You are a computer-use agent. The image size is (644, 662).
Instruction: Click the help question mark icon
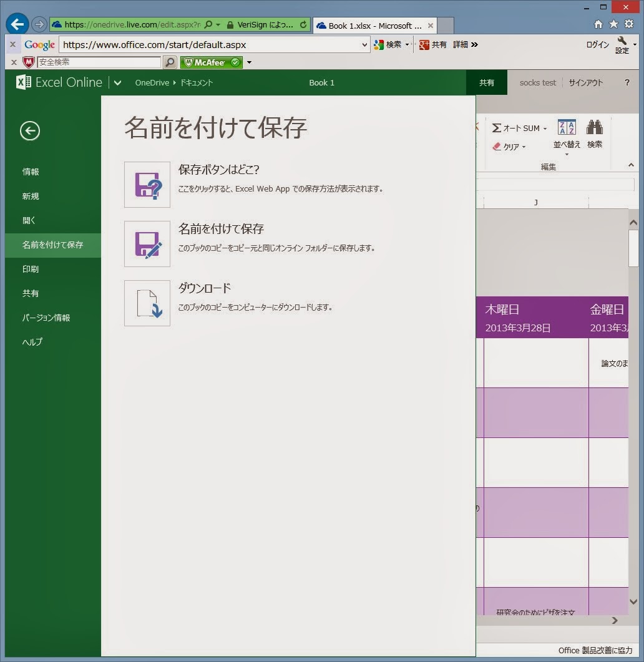(x=627, y=83)
